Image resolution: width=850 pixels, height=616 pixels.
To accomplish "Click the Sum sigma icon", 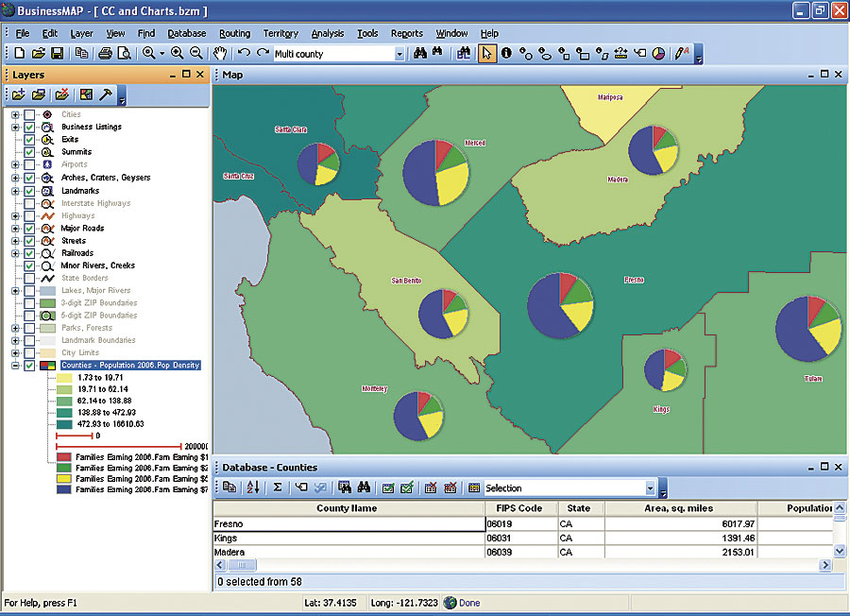I will [x=278, y=488].
